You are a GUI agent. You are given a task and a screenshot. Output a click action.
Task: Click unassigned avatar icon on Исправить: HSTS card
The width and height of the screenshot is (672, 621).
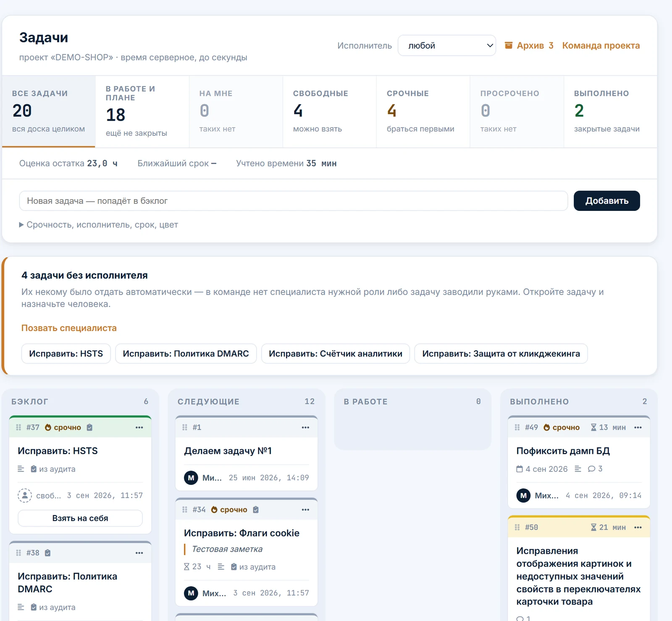coord(25,495)
